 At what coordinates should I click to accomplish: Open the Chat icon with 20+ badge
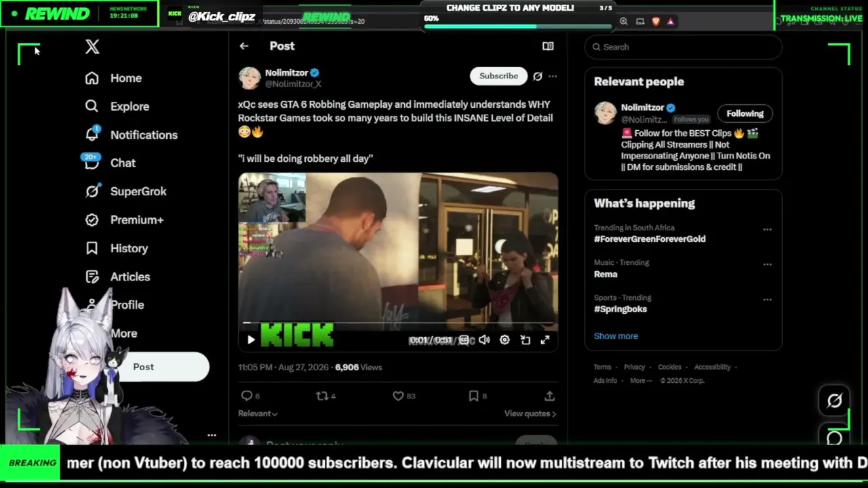click(92, 163)
